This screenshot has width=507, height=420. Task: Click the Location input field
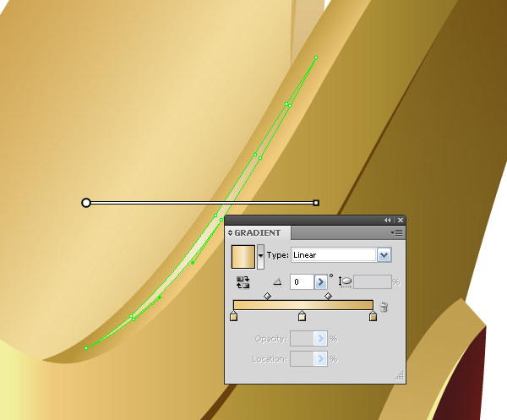(x=302, y=359)
